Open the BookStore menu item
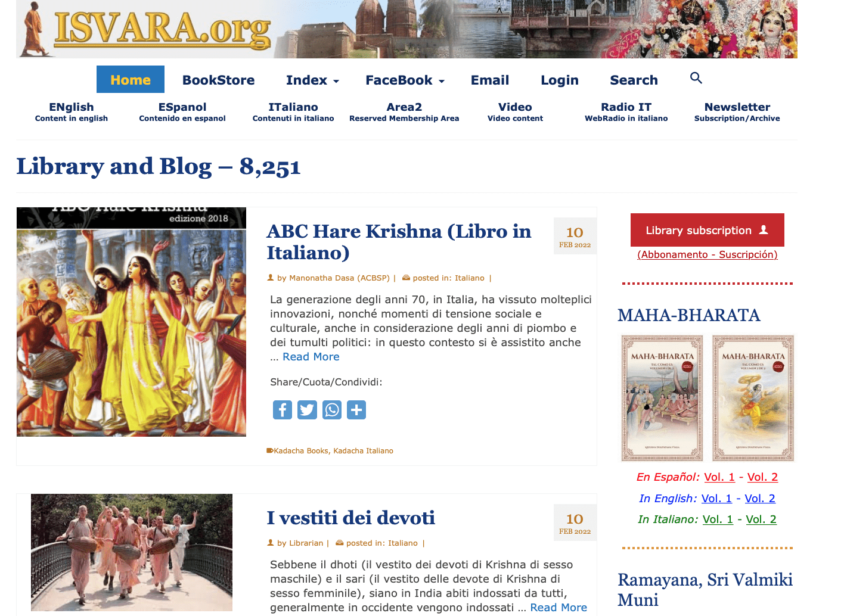This screenshot has width=844, height=616. click(x=218, y=80)
